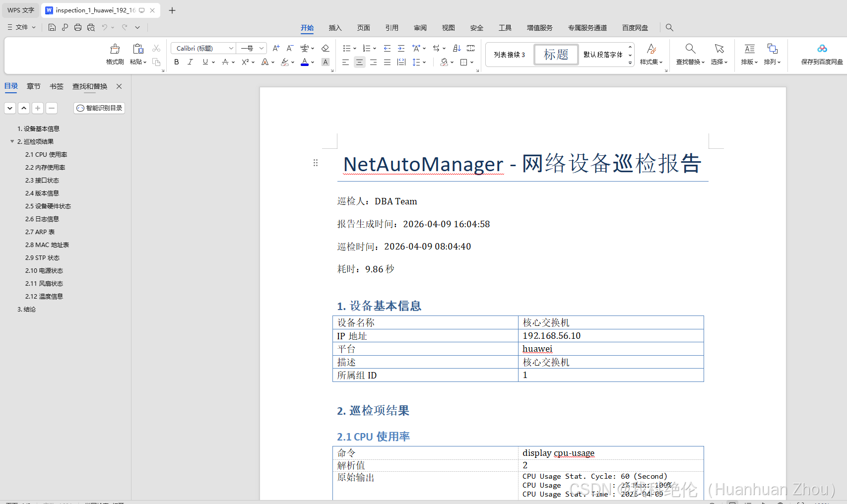This screenshot has height=504, width=847.
Task: Click Save to Baidu Netdisk cloud icon
Action: tap(822, 49)
